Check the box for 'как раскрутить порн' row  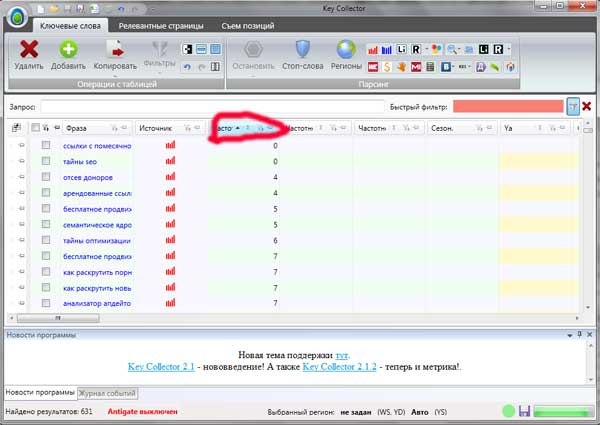[x=46, y=272]
